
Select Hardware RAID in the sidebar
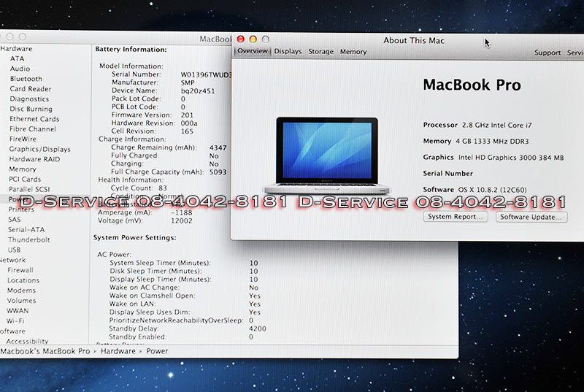point(34,159)
